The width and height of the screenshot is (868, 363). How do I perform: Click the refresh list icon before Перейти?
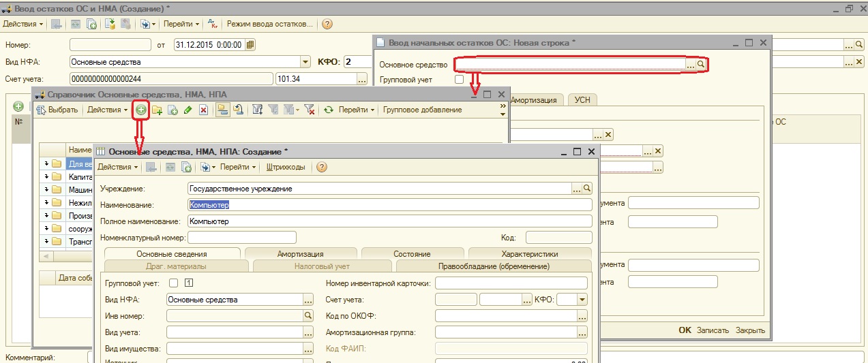[329, 110]
